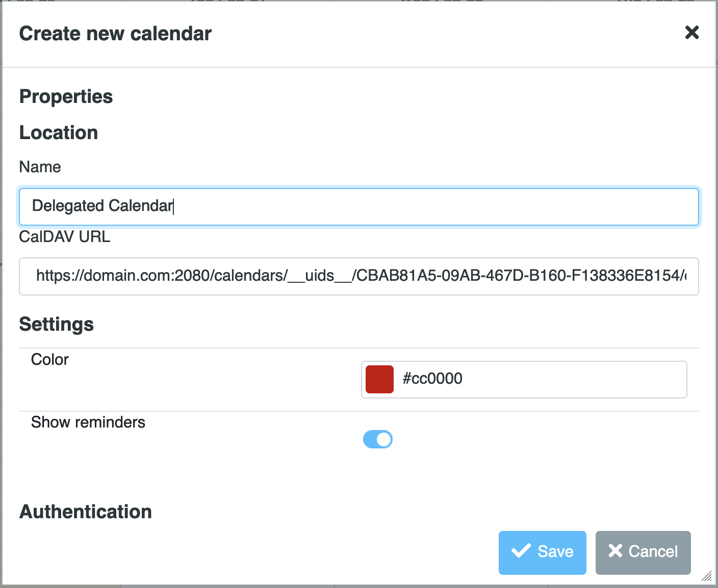
Task: Click the CalDAV URL label
Action: (65, 236)
